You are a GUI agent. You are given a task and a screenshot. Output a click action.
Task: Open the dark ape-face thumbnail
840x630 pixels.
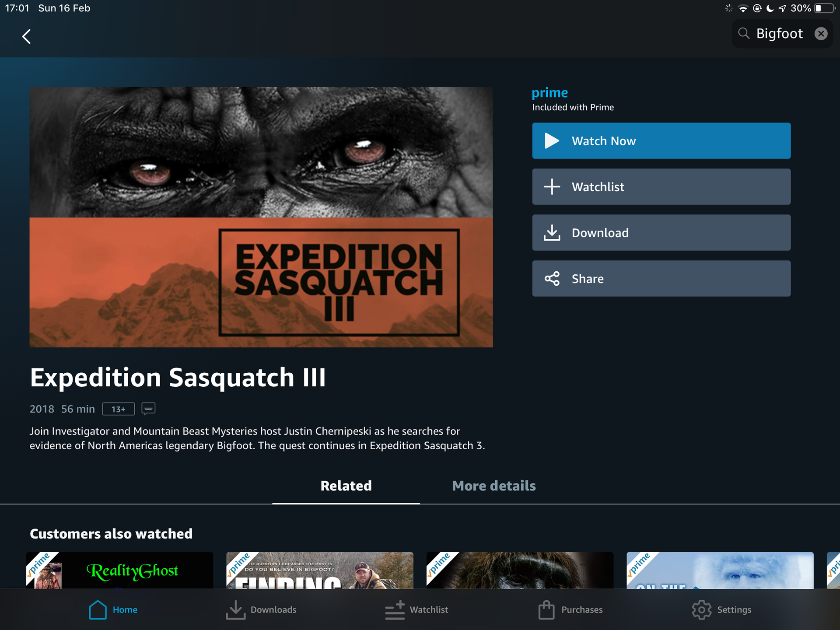point(519,570)
